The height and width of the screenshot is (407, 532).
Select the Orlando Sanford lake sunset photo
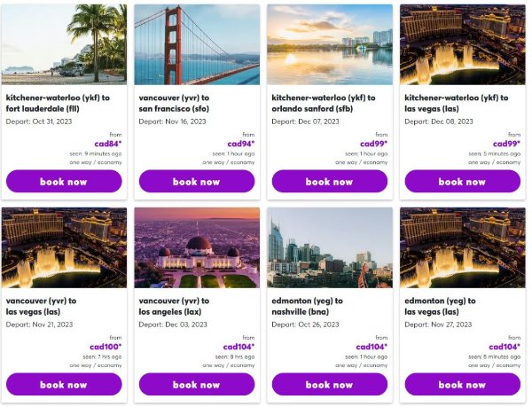coord(330,44)
